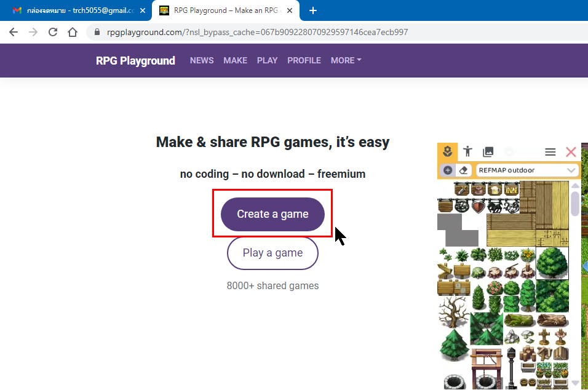588x390 pixels.
Task: Pick the sword shop sign tile
Action: coord(462,189)
